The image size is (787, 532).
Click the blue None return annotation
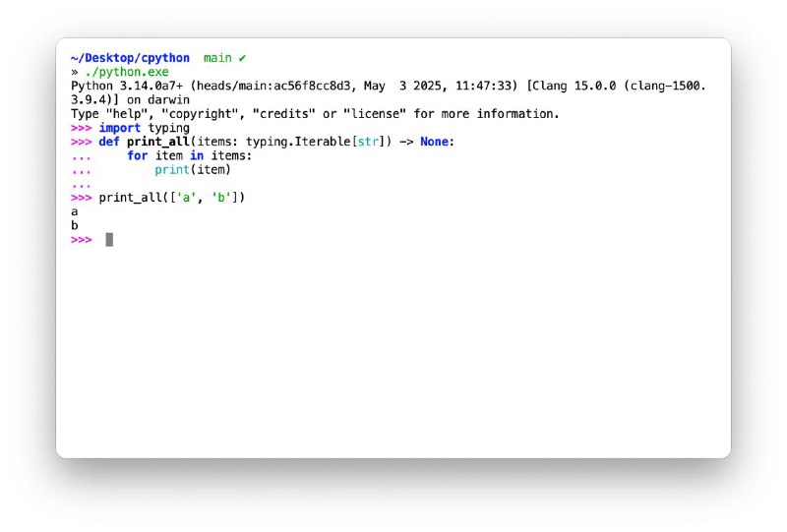pyautogui.click(x=434, y=142)
